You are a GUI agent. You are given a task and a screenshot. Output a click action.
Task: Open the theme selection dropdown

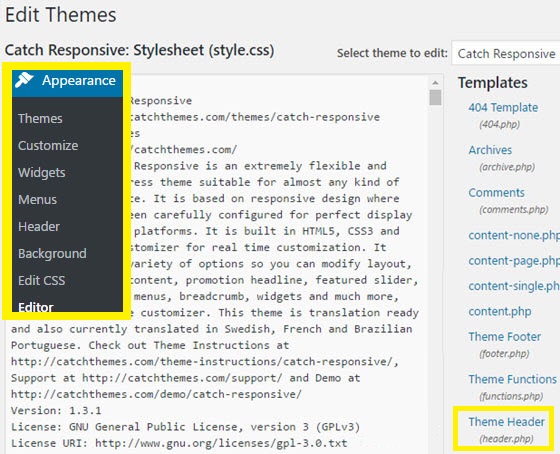[506, 53]
